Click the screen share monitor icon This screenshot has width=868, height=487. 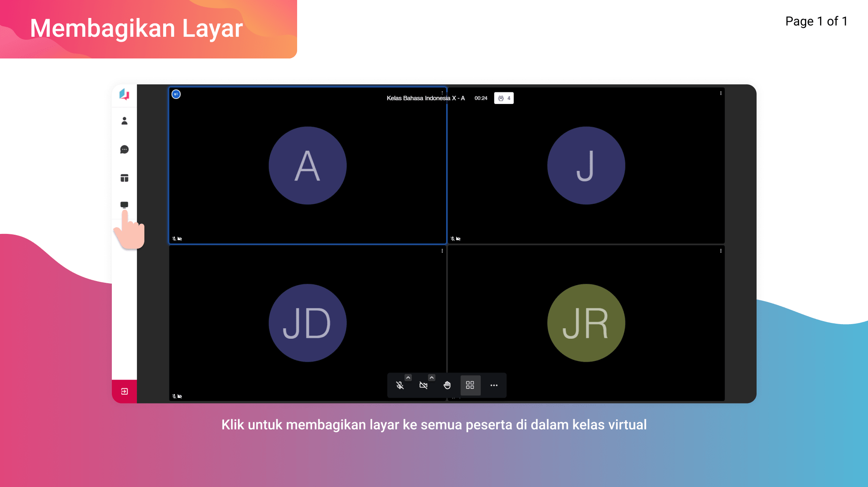tap(124, 205)
